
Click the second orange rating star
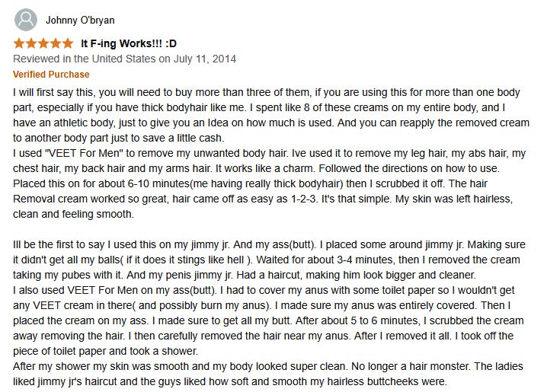point(31,43)
